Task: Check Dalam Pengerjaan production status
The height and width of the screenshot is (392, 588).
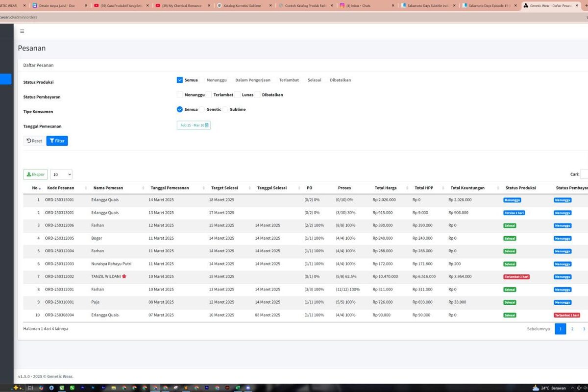Action: tap(253, 80)
